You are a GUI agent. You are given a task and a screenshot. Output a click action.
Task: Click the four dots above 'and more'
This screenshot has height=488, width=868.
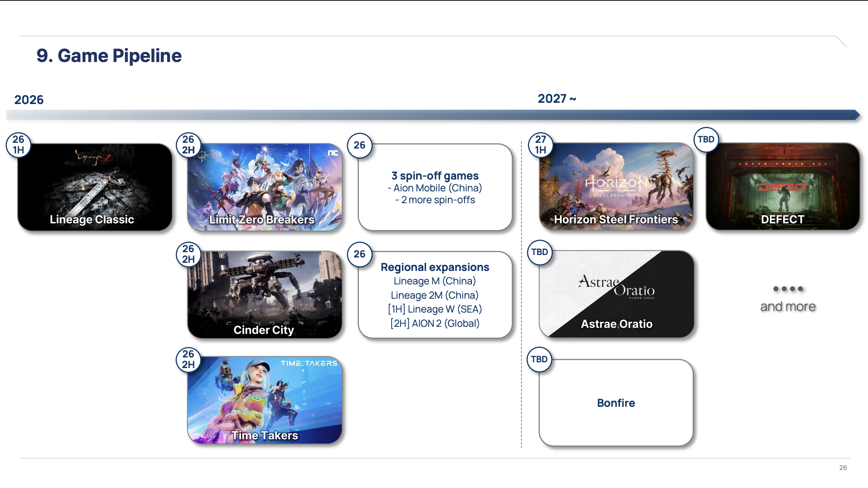click(788, 289)
